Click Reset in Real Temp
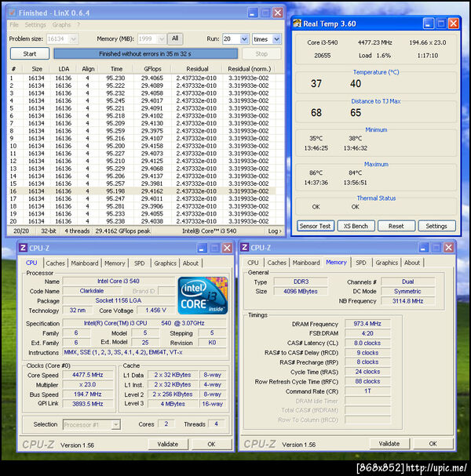Image resolution: width=471 pixels, height=476 pixels. 396,226
